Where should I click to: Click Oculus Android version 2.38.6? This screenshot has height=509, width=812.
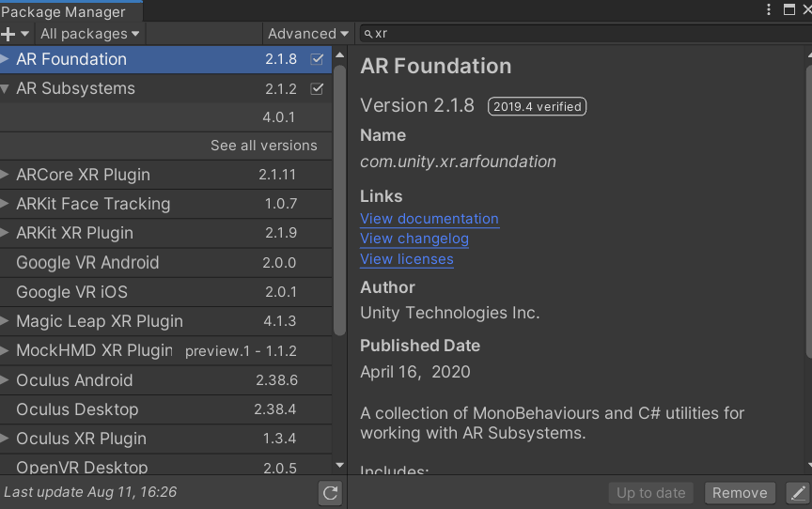(276, 380)
